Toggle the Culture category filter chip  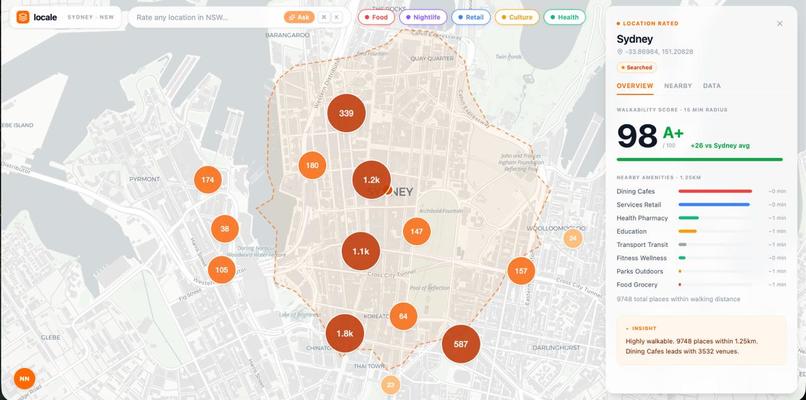(x=517, y=17)
